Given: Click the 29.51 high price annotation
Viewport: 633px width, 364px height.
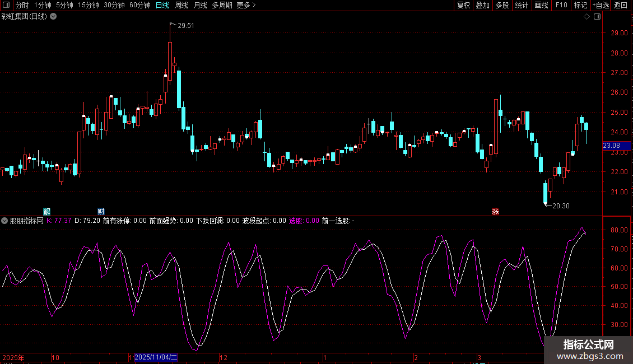Looking at the screenshot, I should click(x=186, y=25).
